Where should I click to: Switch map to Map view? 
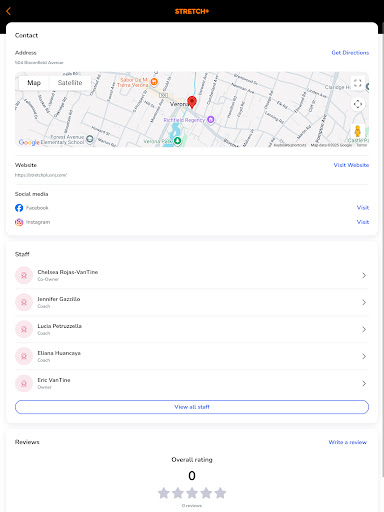tap(34, 83)
